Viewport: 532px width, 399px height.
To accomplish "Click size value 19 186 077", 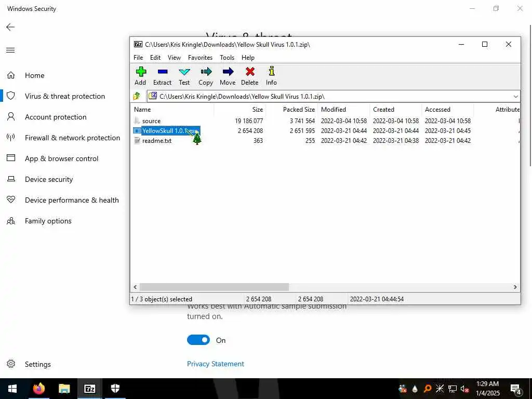I will tap(249, 121).
